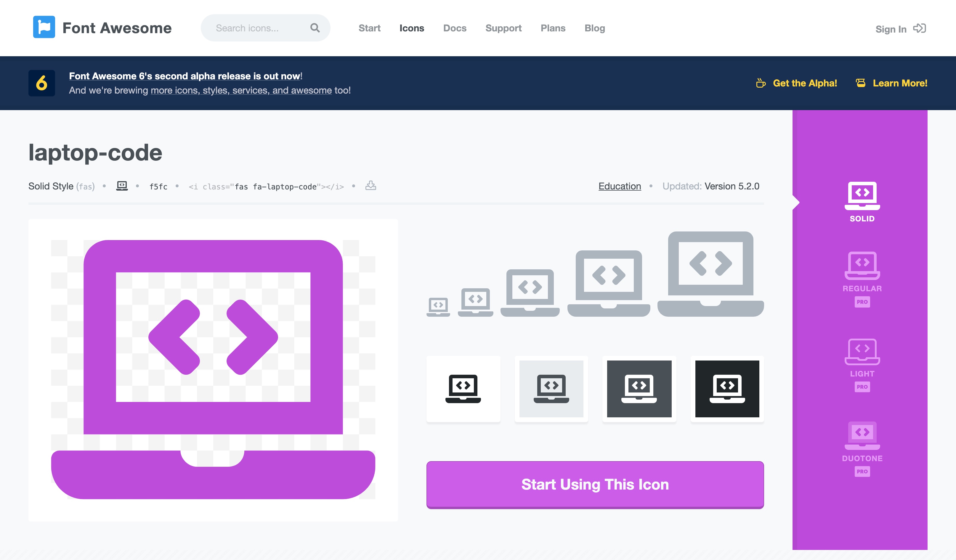Image resolution: width=956 pixels, height=560 pixels.
Task: Select the Light style laptop icon
Action: tap(862, 352)
